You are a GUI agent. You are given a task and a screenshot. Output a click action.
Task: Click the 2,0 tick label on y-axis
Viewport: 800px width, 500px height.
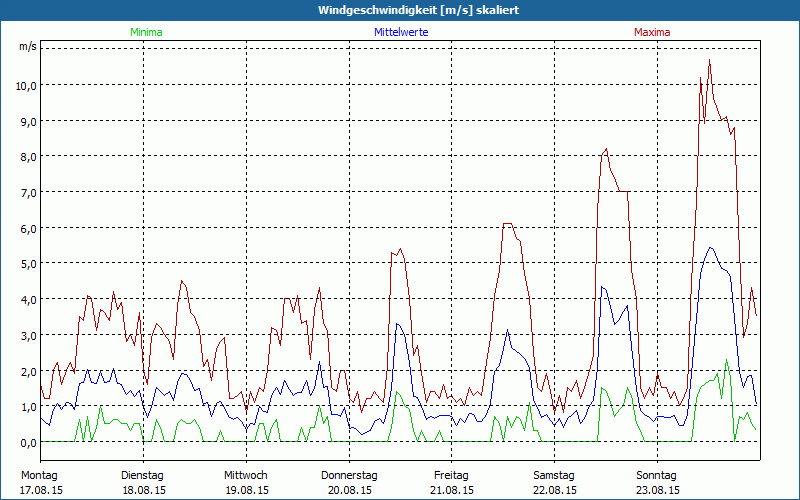click(26, 370)
